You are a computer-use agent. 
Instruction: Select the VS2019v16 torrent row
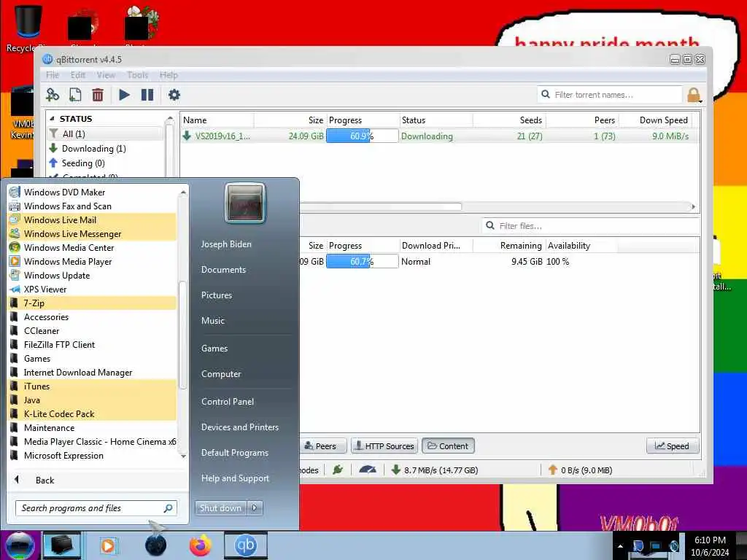[436, 136]
